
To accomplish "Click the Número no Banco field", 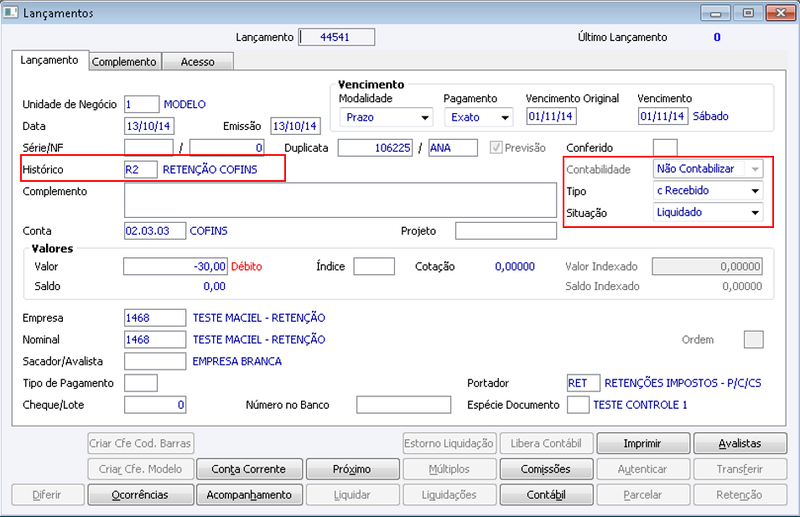I will pyautogui.click(x=404, y=405).
